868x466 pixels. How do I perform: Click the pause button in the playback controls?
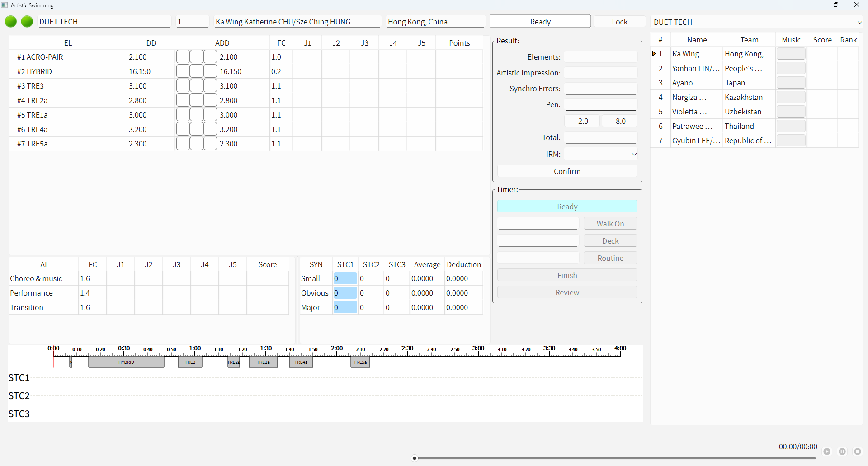click(842, 452)
